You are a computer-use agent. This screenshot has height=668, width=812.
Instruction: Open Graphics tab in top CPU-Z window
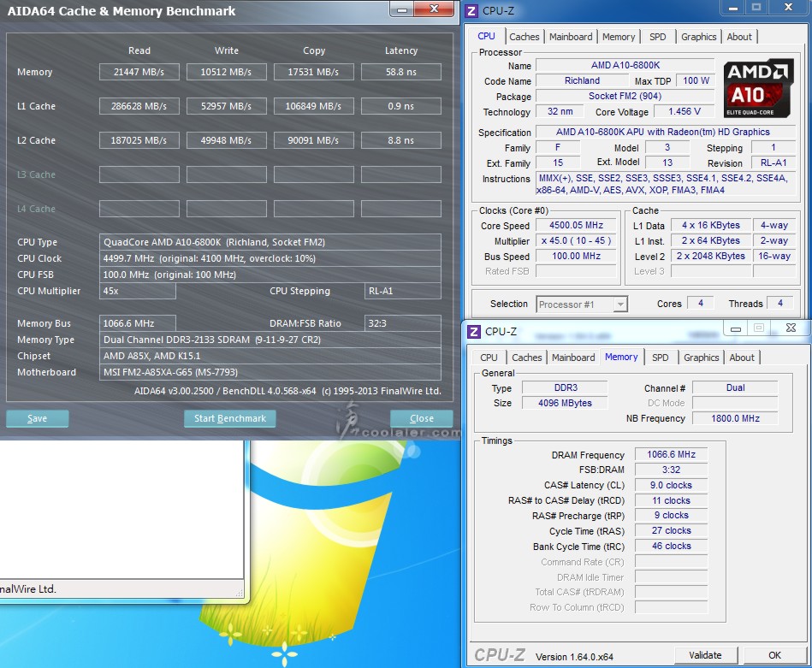(x=698, y=37)
